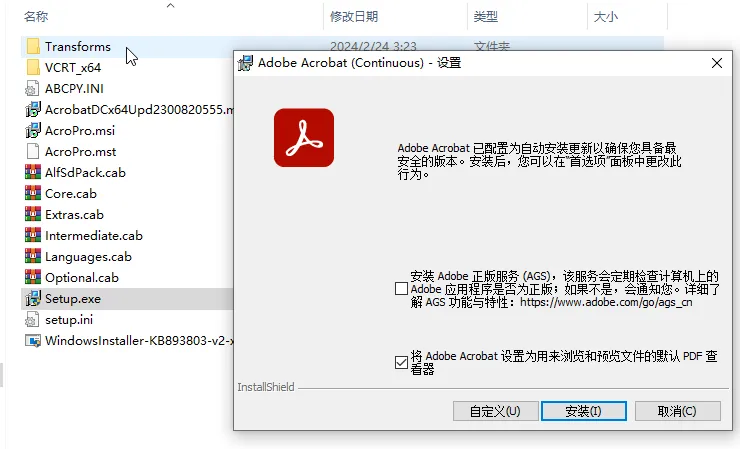
Task: Click the Core.cab archive icon
Action: pos(33,194)
